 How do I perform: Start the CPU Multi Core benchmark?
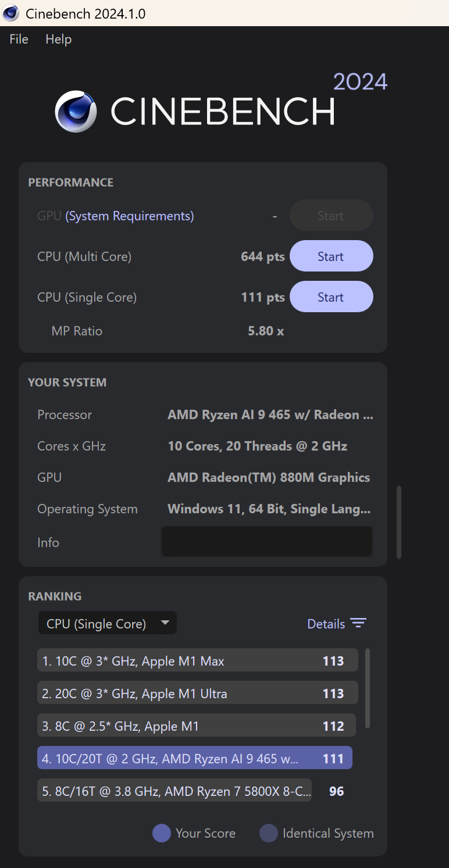pyautogui.click(x=331, y=256)
